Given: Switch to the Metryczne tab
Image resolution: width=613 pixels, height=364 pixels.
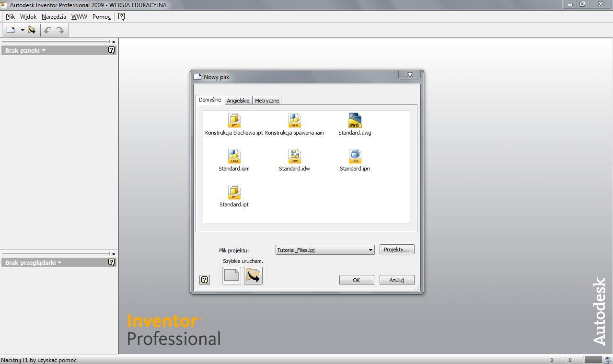Looking at the screenshot, I should [267, 101].
